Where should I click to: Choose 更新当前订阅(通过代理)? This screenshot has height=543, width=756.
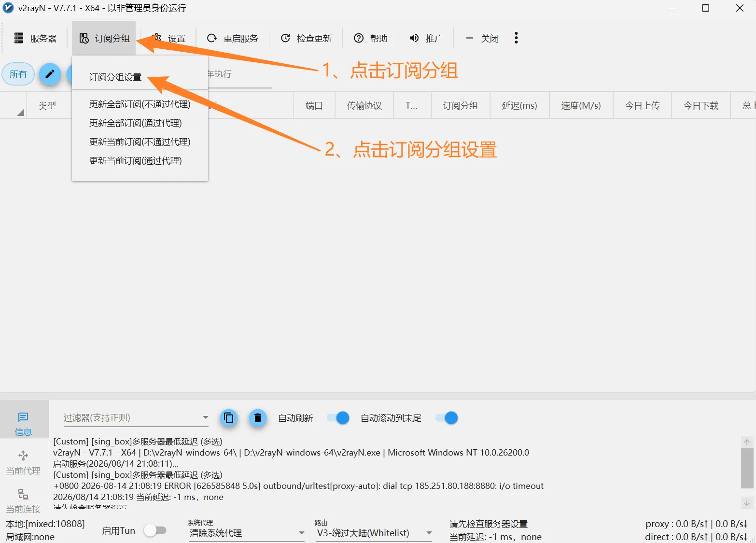136,161
